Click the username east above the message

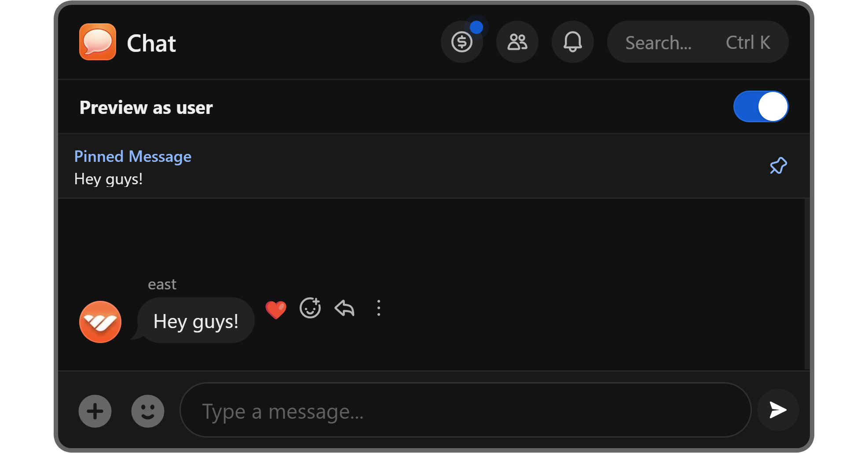point(162,284)
